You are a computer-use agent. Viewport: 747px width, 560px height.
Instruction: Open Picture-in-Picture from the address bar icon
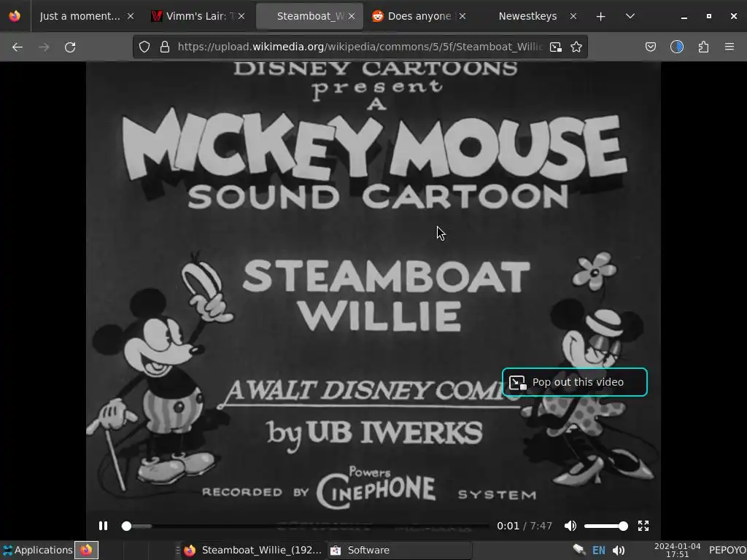555,47
